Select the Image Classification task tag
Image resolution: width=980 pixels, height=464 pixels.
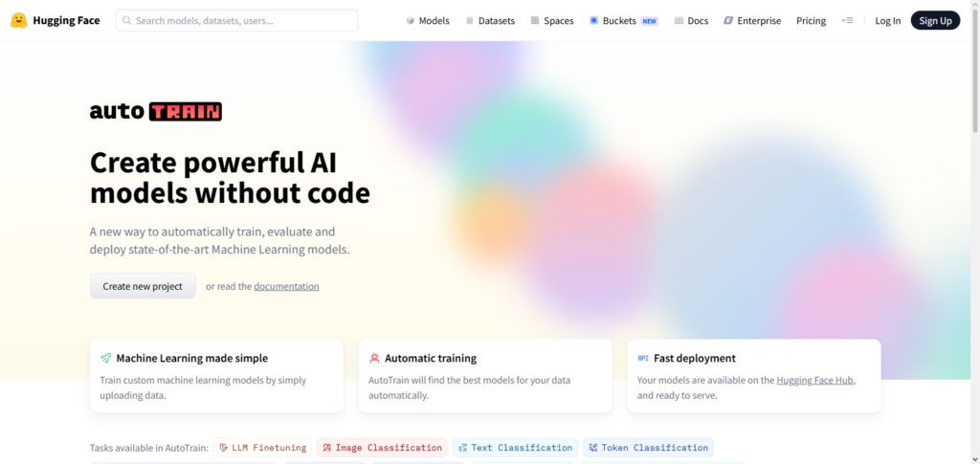(x=382, y=448)
